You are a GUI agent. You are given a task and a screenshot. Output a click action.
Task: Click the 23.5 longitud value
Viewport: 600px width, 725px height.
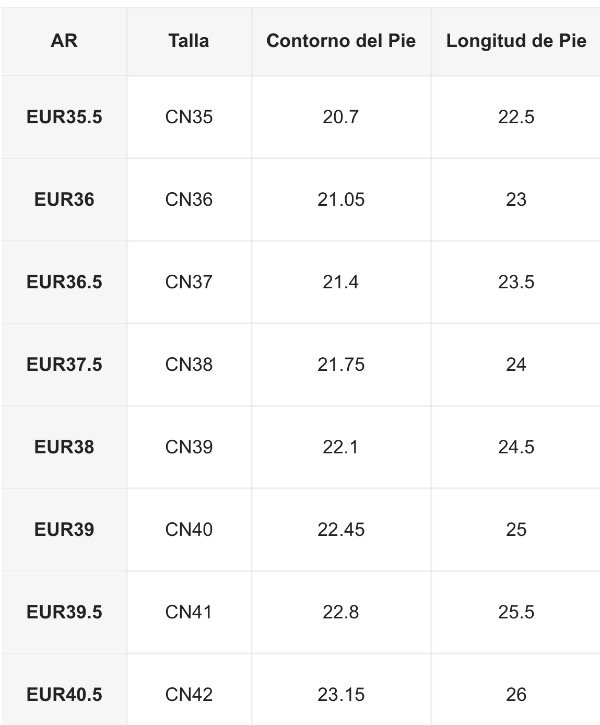click(516, 282)
